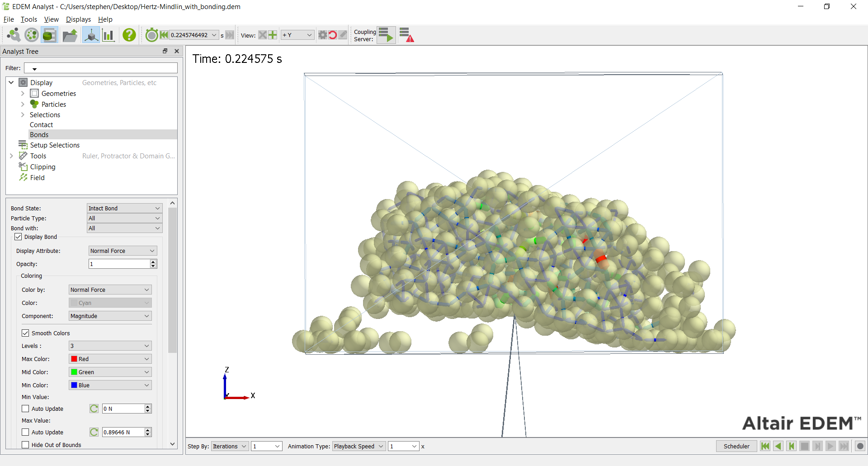
Task: Open the Displays menu
Action: [x=78, y=19]
